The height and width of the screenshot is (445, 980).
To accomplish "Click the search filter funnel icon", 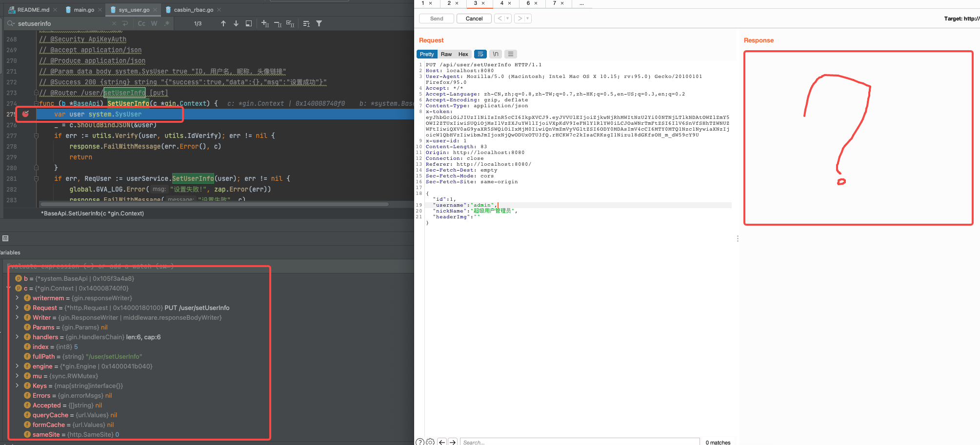I will pos(319,23).
